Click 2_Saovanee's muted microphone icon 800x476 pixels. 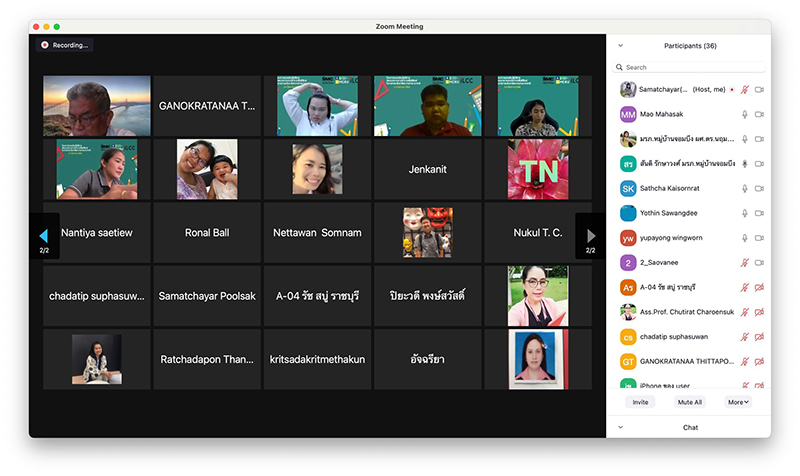pos(745,263)
